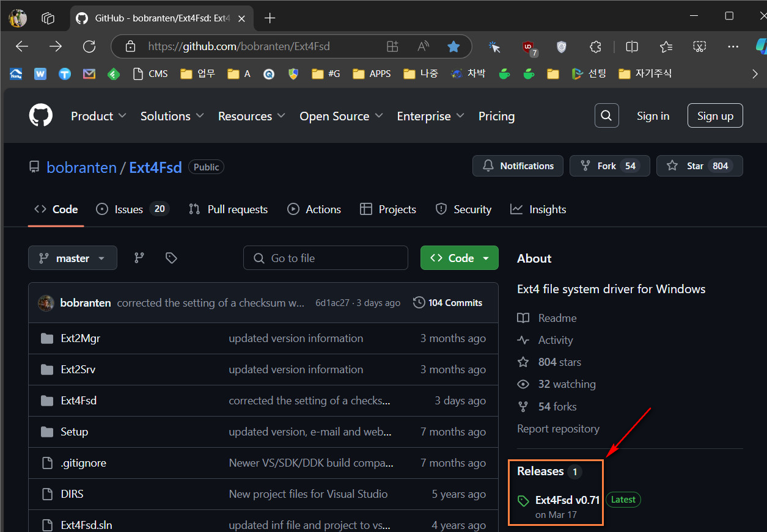The height and width of the screenshot is (532, 767).
Task: Click the Fork button
Action: (610, 166)
